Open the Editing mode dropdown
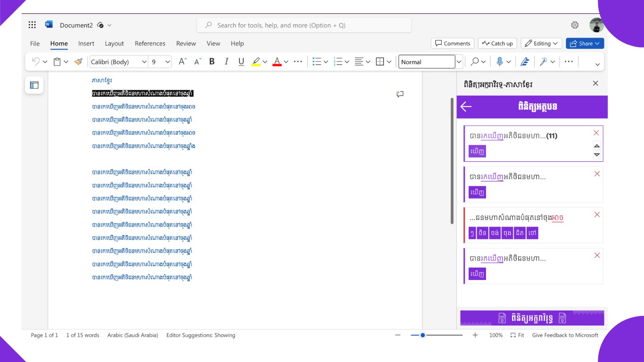The height and width of the screenshot is (362, 644). click(541, 43)
